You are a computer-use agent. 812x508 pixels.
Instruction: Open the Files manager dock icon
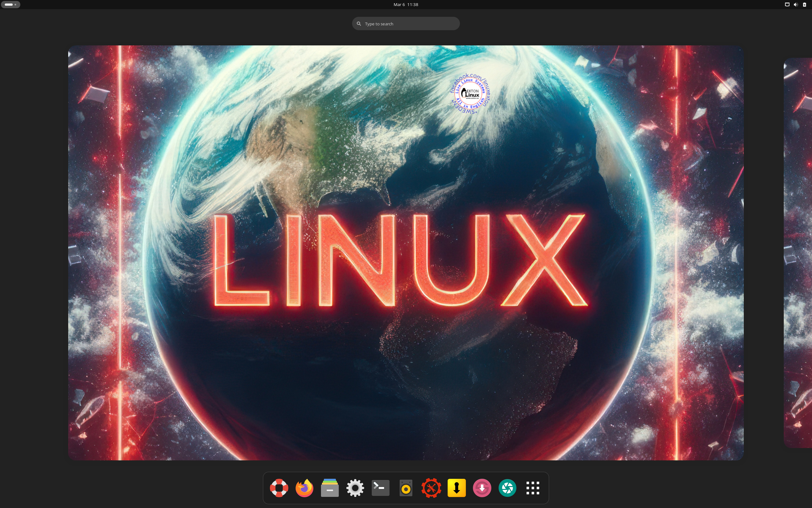point(330,488)
